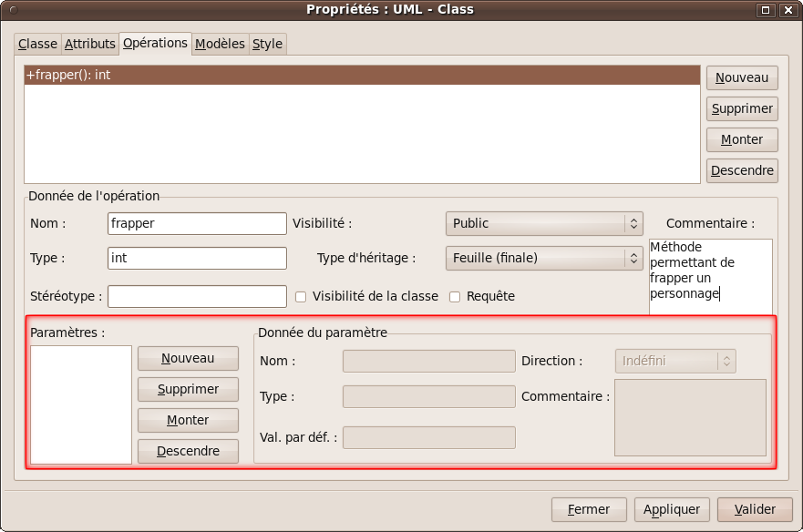Click the Commentaire text area for the operation
Image resolution: width=803 pixels, height=532 pixels.
click(x=710, y=276)
